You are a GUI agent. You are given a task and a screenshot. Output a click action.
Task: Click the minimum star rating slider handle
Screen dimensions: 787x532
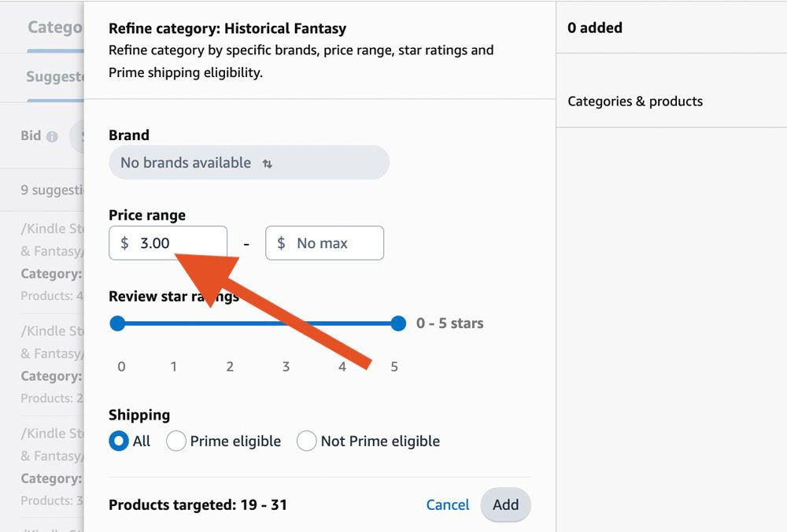(118, 323)
